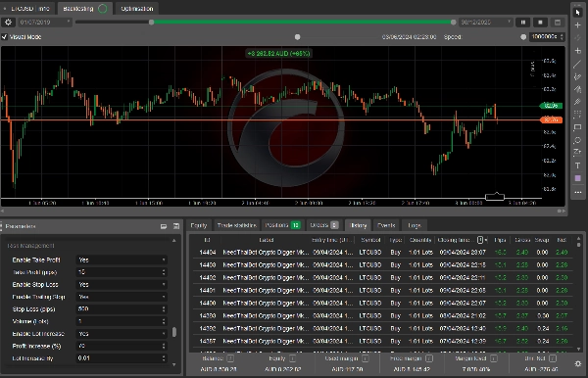Sort history by Symbol column header
Image resolution: width=588 pixels, height=378 pixels.
(370, 240)
